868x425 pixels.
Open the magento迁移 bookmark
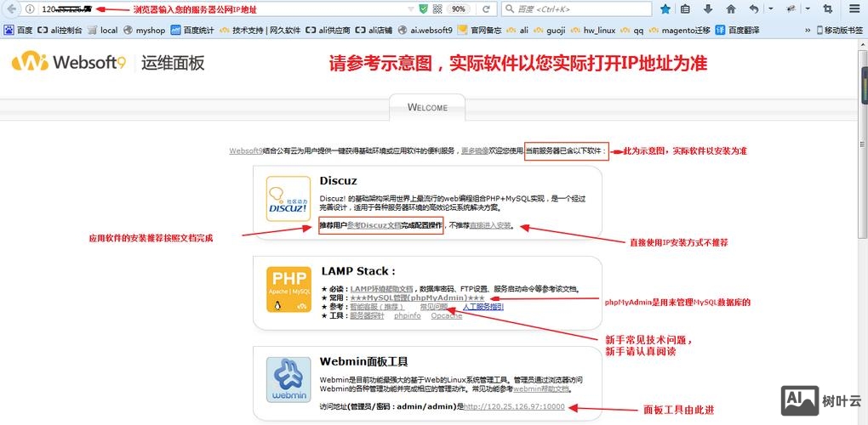(x=680, y=31)
